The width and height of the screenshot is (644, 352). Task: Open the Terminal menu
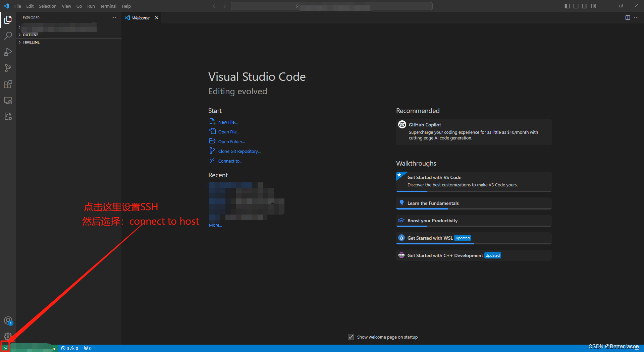[x=108, y=6]
